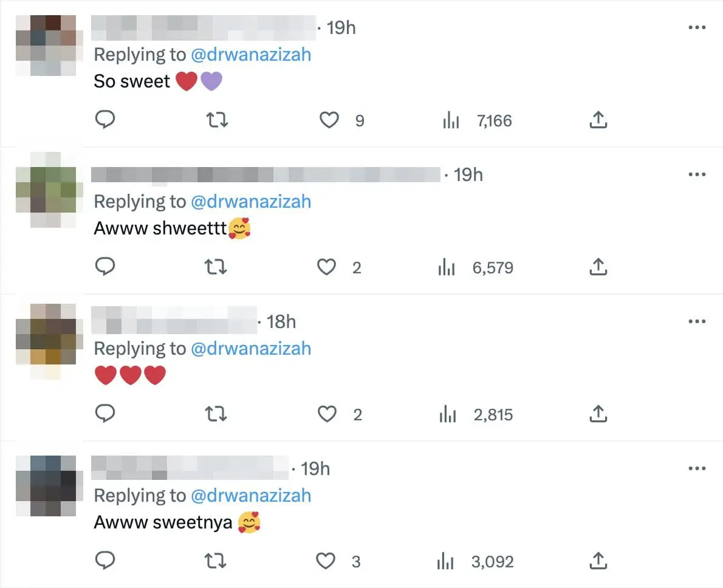This screenshot has width=723, height=588.
Task: Open more options for "So sweet" tweet
Action: [696, 28]
